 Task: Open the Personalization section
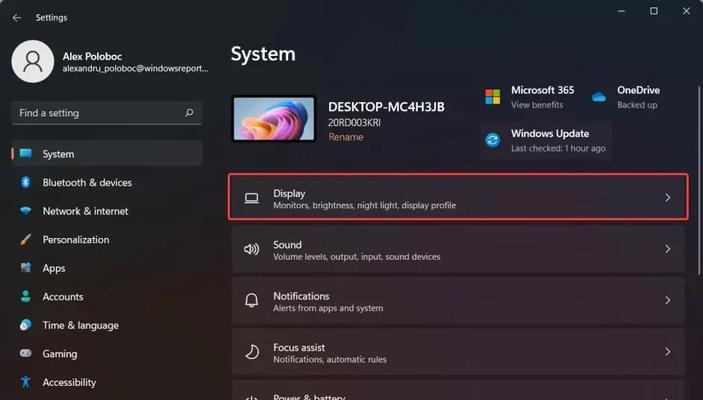107,239
